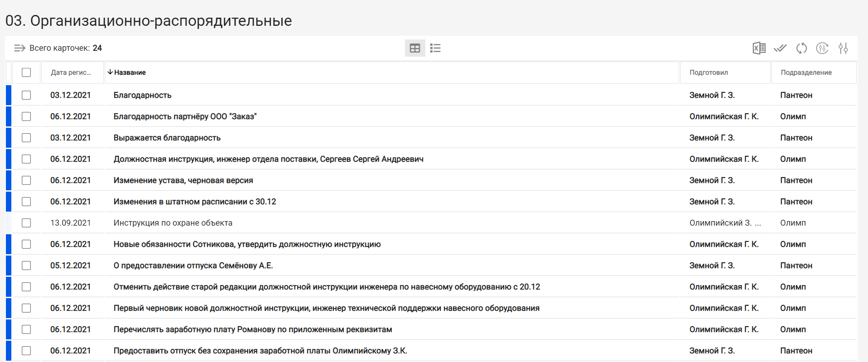868x362 pixels.
Task: Refresh the card list
Action: click(801, 48)
